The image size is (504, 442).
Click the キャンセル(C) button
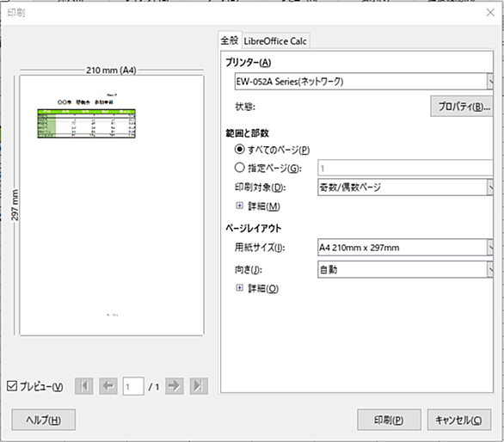point(458,420)
